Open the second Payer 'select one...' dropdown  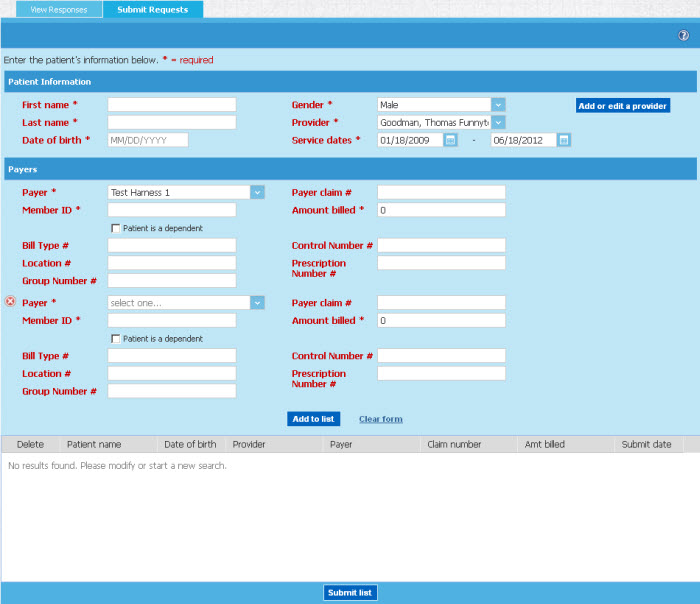click(186, 303)
